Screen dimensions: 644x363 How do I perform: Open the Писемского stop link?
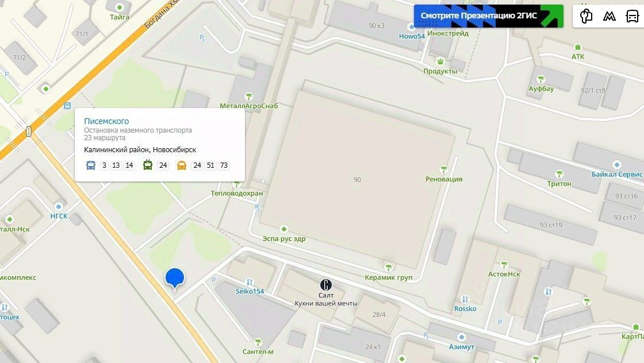click(x=106, y=121)
